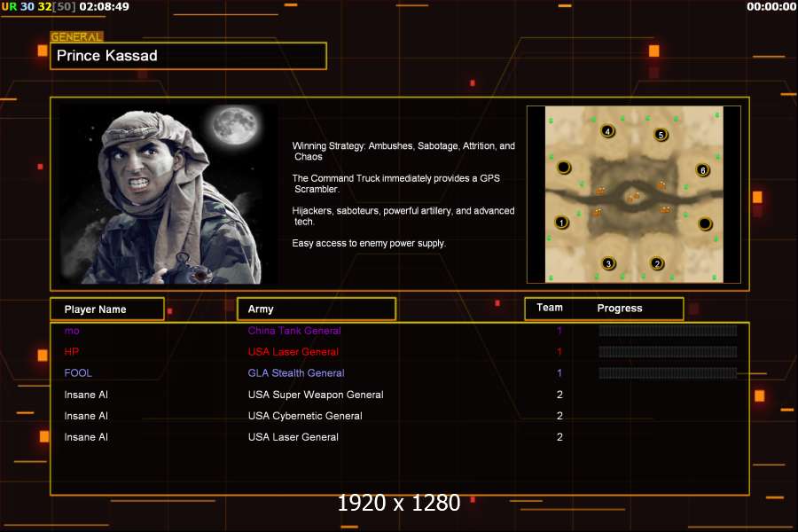The height and width of the screenshot is (532, 798).
Task: Click team number 1 in the mo row
Action: point(559,331)
